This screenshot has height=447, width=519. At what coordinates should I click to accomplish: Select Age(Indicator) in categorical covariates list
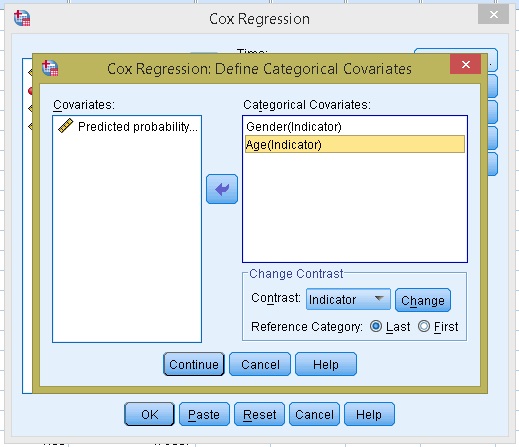tap(355, 144)
